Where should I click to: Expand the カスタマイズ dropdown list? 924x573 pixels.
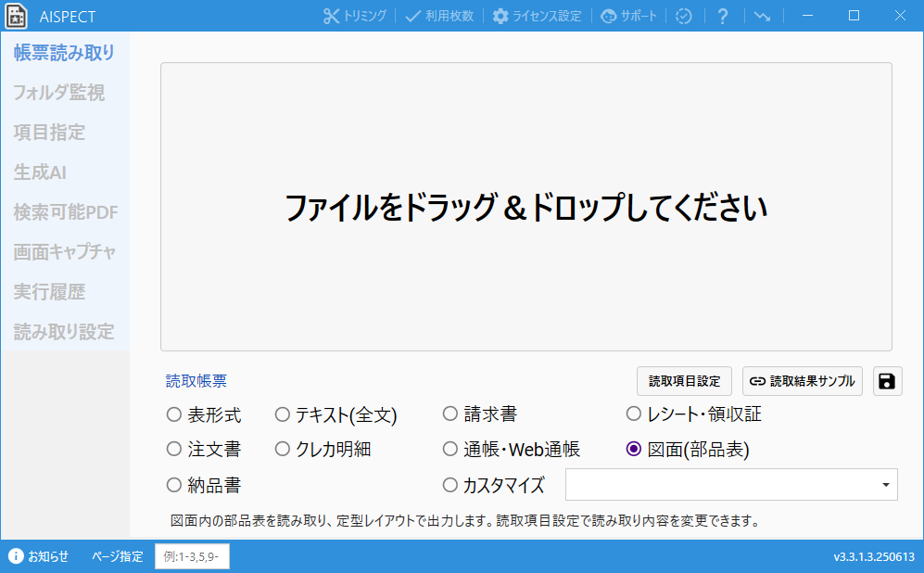(x=886, y=485)
